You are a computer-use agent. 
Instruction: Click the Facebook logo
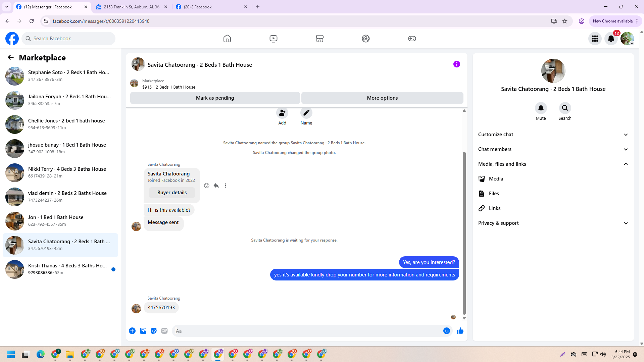[x=12, y=39]
